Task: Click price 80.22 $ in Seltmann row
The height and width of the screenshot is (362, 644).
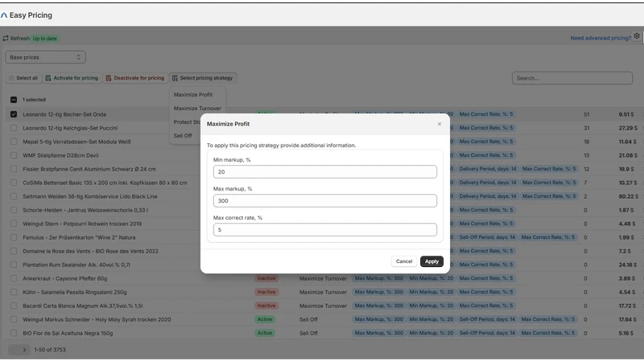Action: pos(629,196)
